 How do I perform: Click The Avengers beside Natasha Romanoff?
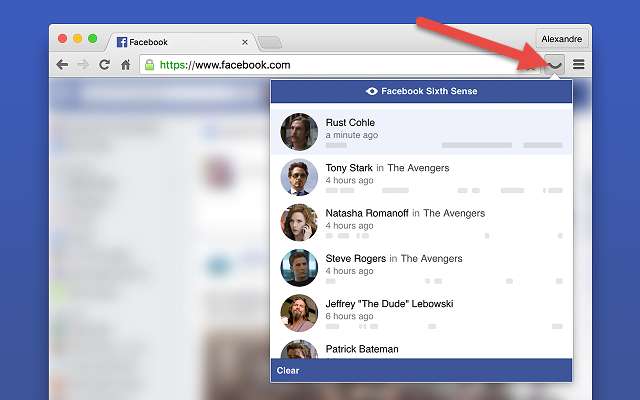(x=454, y=213)
